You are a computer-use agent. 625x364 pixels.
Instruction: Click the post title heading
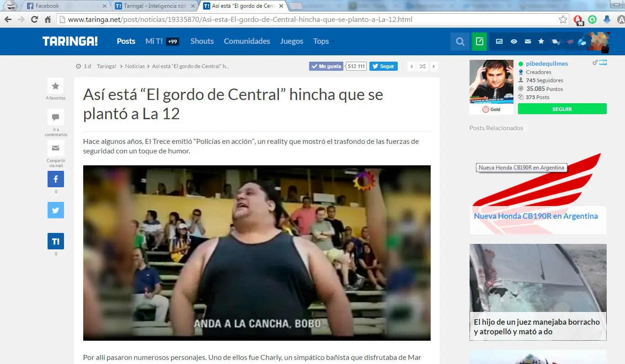click(x=233, y=104)
